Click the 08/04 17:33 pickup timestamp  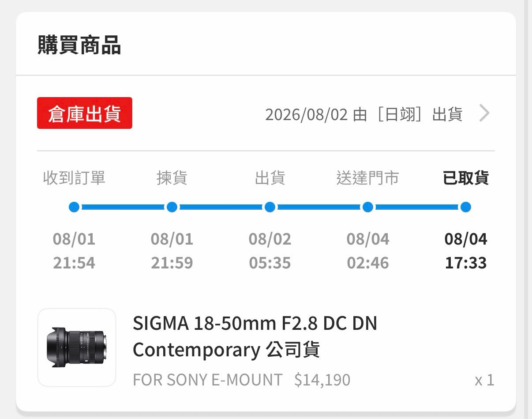pyautogui.click(x=466, y=251)
